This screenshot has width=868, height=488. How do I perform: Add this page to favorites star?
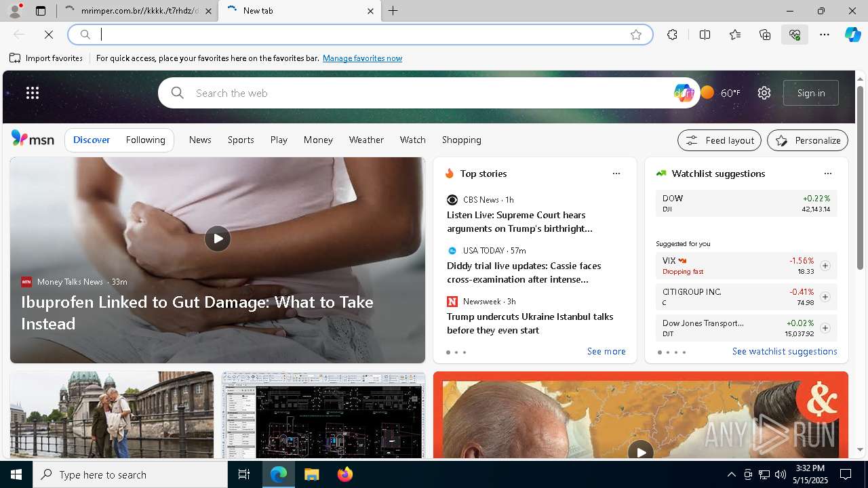tap(636, 35)
